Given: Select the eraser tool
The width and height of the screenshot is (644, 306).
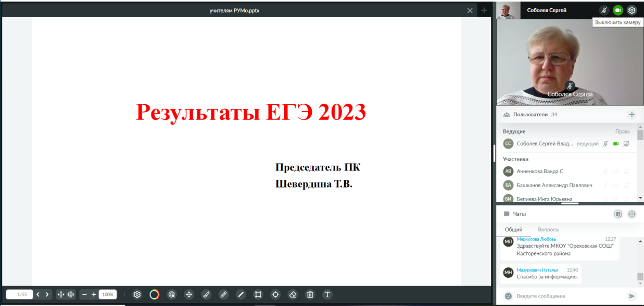Looking at the screenshot, I should 293,295.
